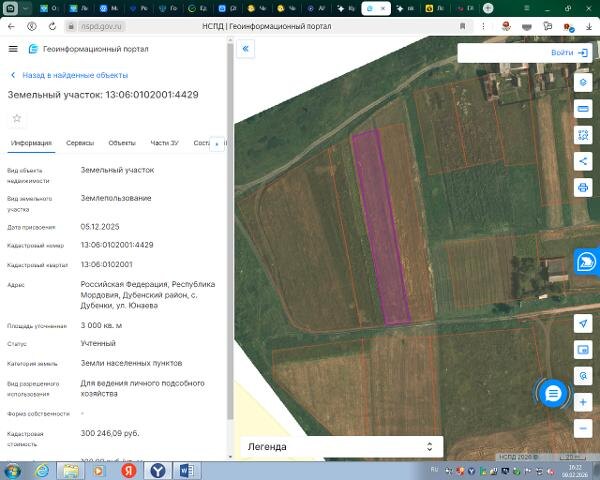
Task: Open the Сервисы tab
Action: click(80, 143)
